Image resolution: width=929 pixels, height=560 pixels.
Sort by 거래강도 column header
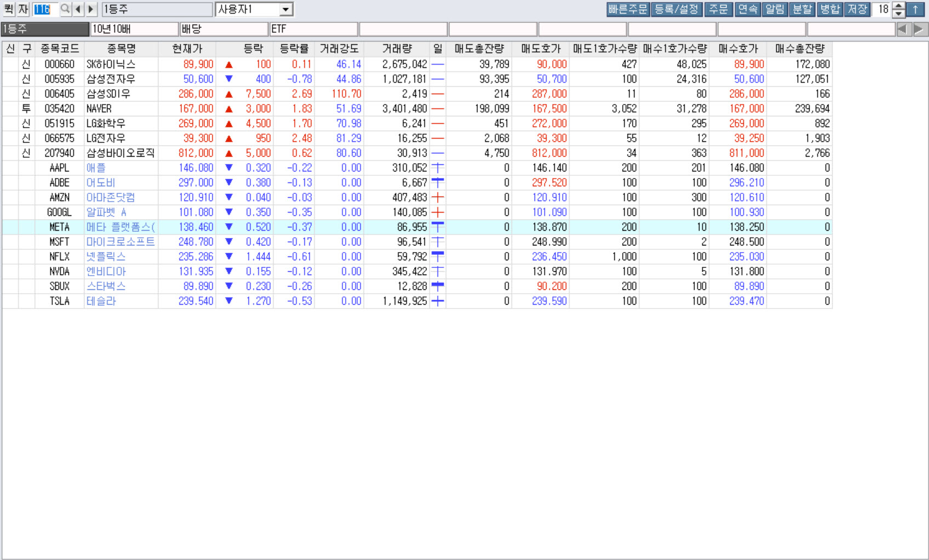click(339, 49)
